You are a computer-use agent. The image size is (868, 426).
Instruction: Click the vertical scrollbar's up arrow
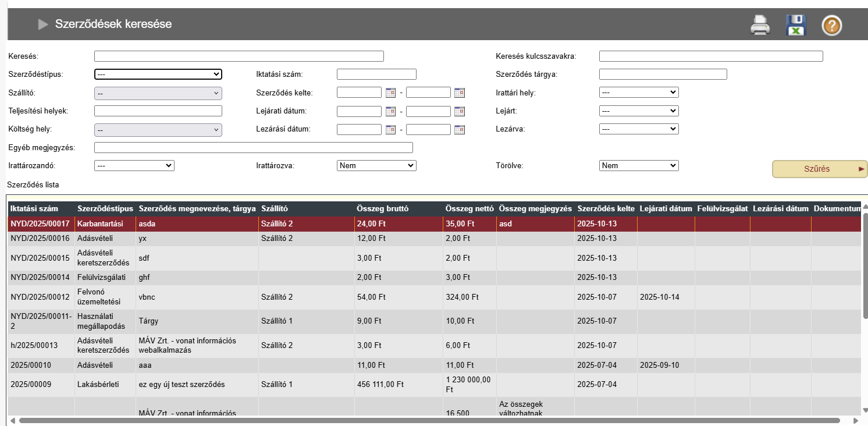[865, 207]
